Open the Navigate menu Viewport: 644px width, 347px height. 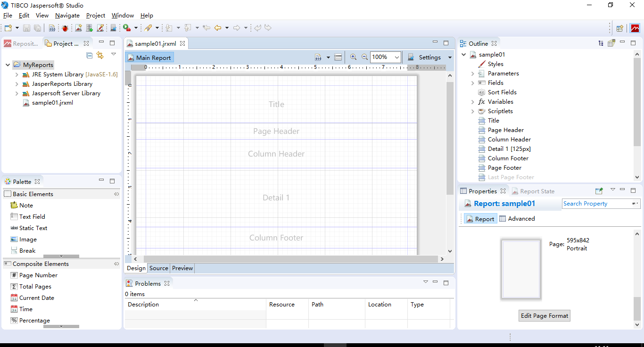67,16
